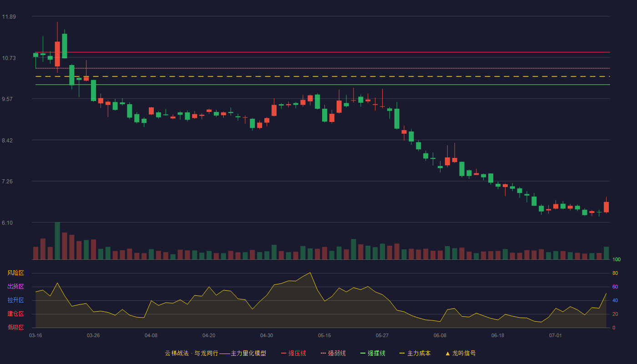This screenshot has width=637, height=364.
Task: Click the 11.89 price axis label
Action: point(9,17)
